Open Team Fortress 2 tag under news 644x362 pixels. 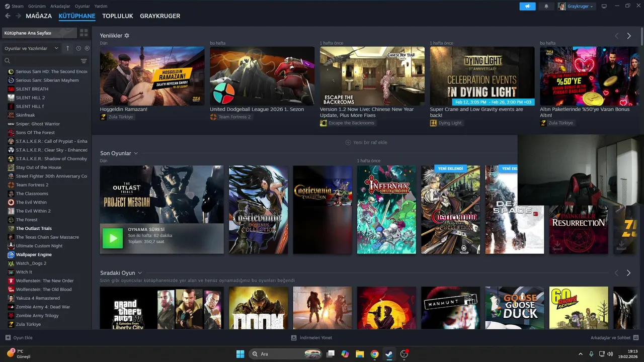pos(230,117)
